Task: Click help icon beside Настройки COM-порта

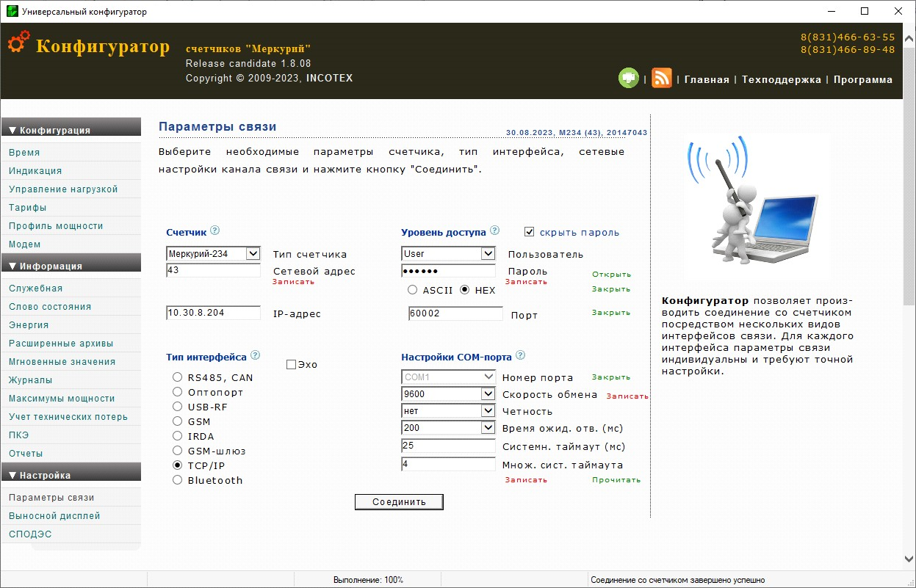Action: (x=520, y=355)
